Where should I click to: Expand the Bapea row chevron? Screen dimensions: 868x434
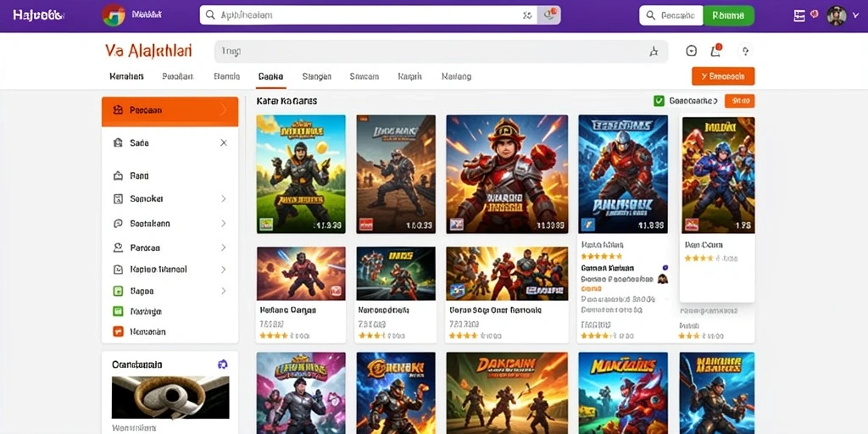pos(224,291)
